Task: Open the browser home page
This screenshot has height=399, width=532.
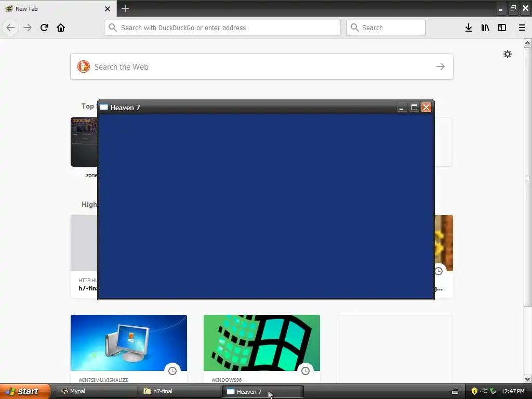Action: point(61,28)
